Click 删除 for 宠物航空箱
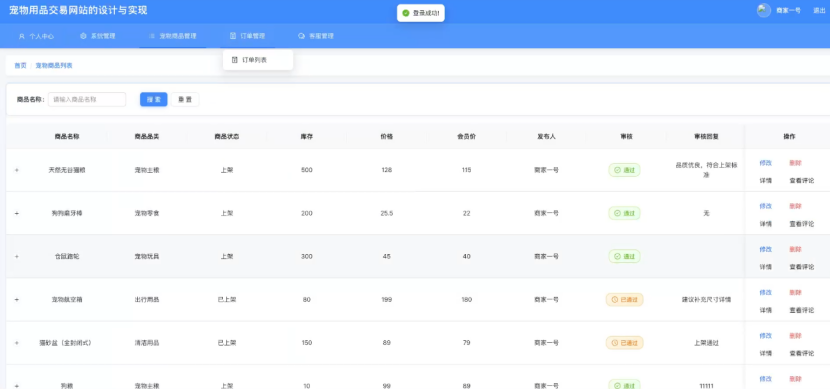 click(795, 292)
